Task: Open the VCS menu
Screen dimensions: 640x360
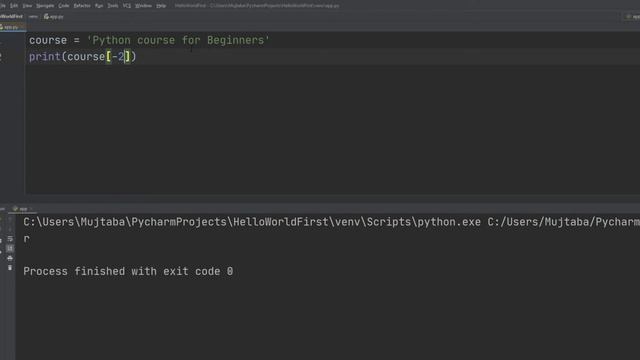Action: 127,6
